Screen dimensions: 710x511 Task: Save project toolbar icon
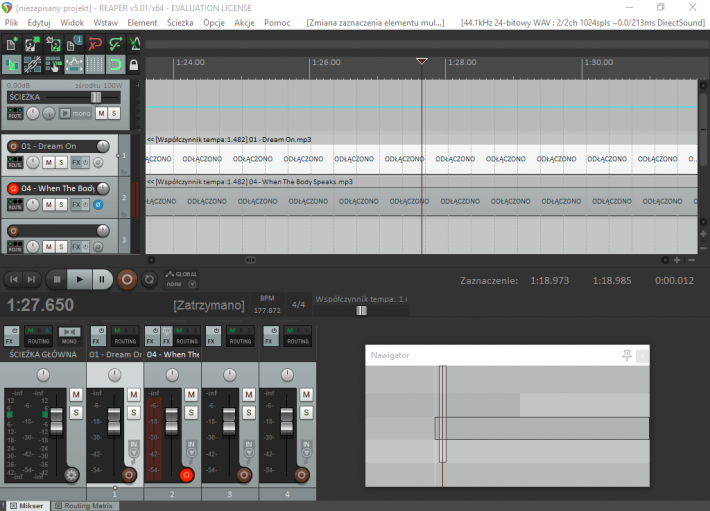click(x=53, y=44)
